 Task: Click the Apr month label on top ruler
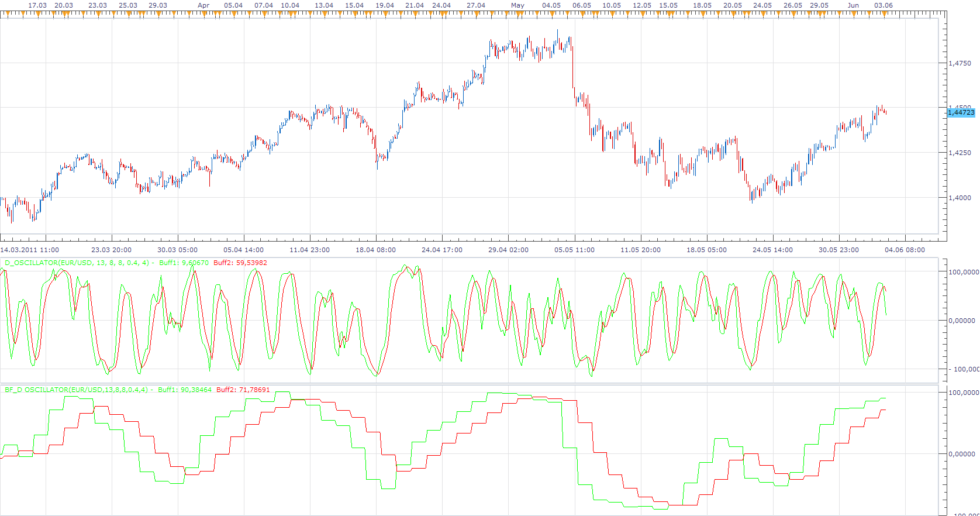tap(203, 5)
